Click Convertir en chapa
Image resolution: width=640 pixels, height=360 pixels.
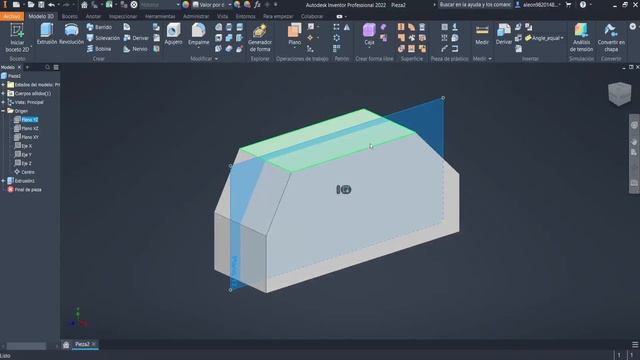click(x=611, y=38)
